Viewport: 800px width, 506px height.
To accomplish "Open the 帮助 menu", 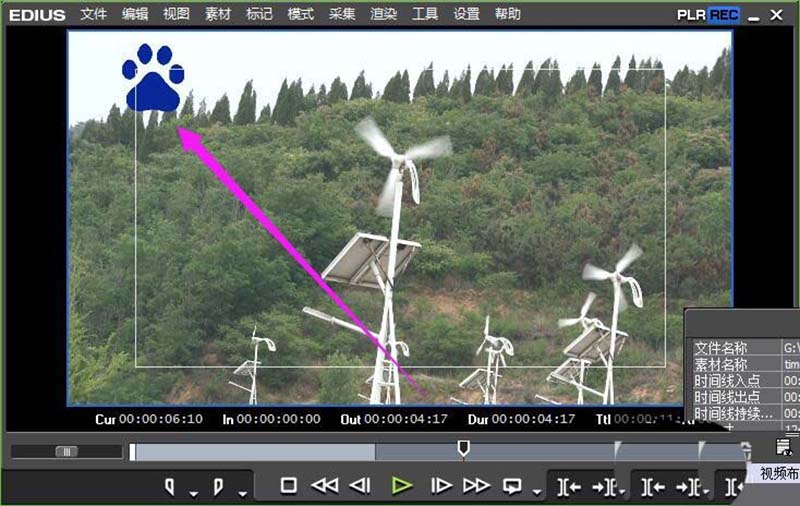I will (x=508, y=14).
